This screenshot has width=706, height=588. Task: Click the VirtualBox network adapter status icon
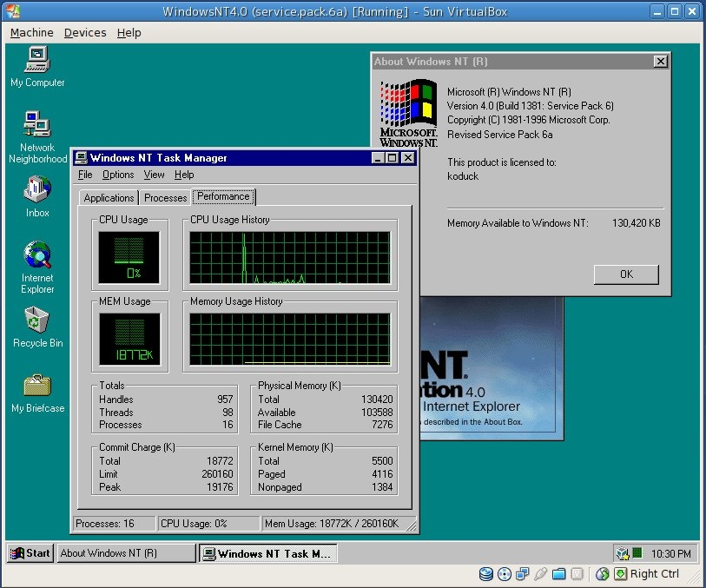coord(523,574)
